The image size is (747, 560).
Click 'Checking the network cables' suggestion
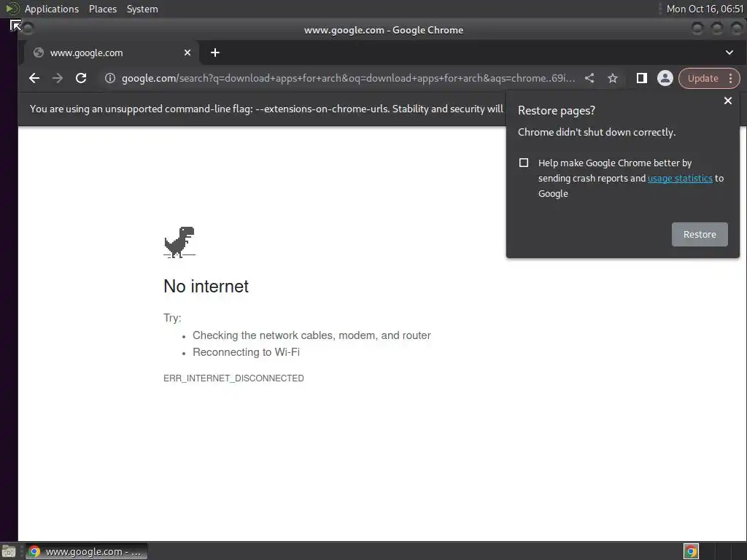click(311, 335)
